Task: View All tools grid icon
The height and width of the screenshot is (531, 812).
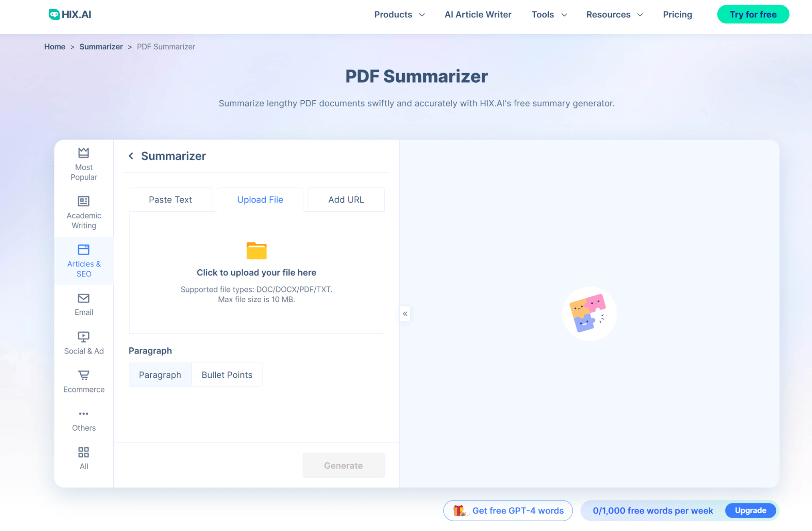Action: pos(84,452)
